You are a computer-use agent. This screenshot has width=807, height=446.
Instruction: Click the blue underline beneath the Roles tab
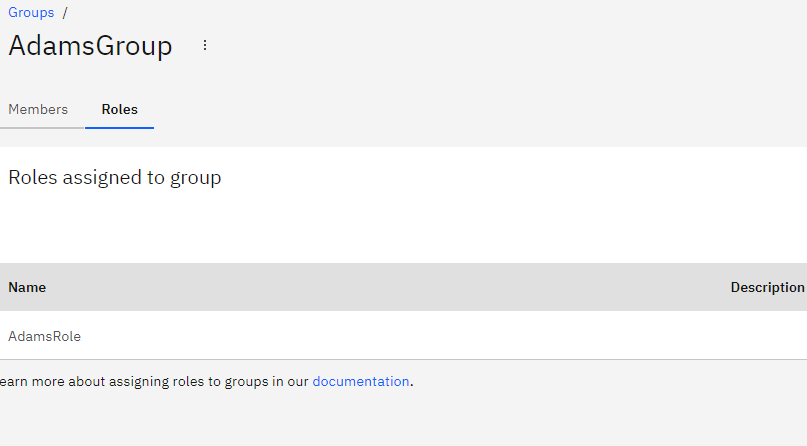119,128
